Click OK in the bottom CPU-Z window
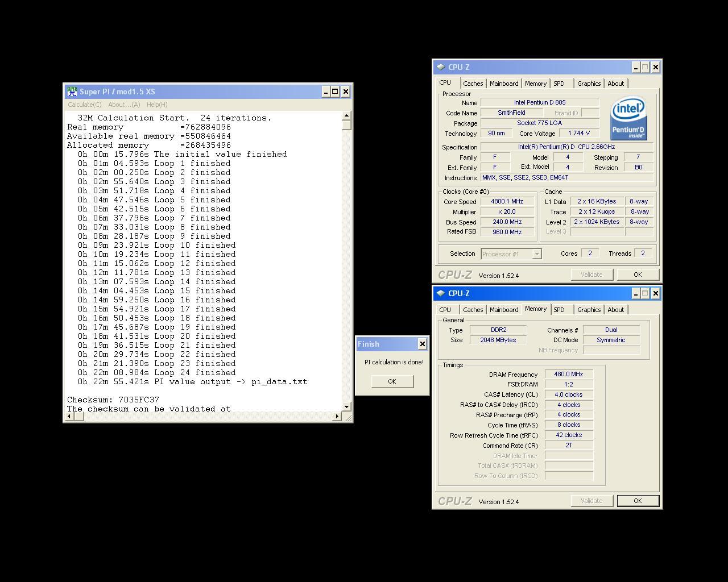728x582 pixels. (x=638, y=501)
